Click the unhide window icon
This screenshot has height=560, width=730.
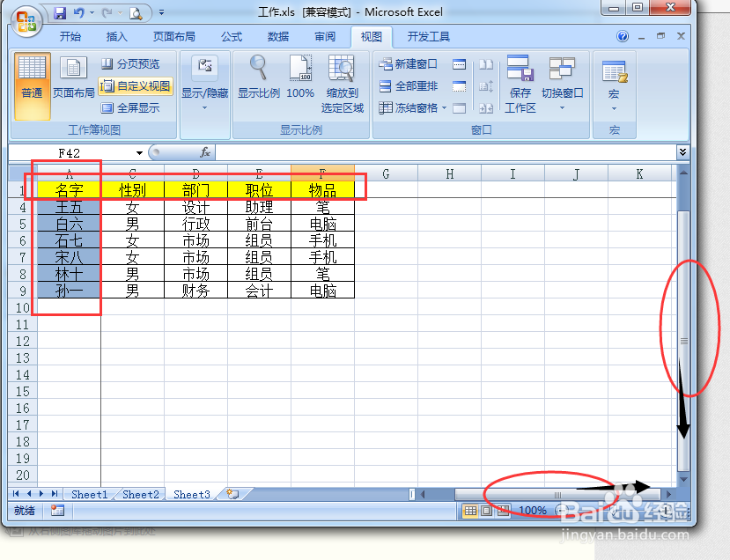click(x=459, y=108)
